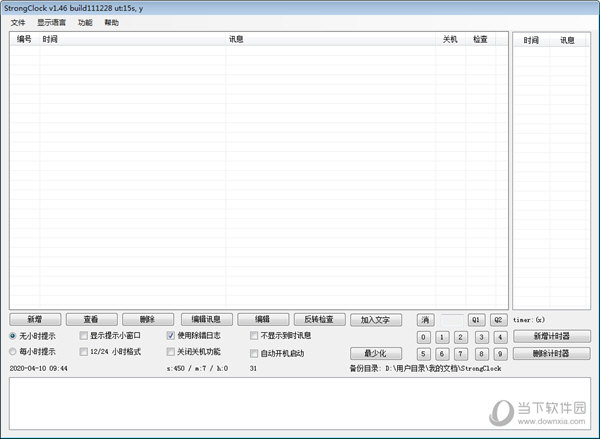Tap digit button 2
Viewport: 600px width, 439px height.
point(461,337)
